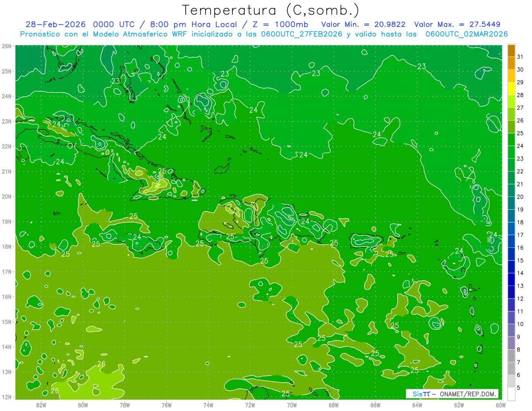Pick the orange colorbar swatch between 30 and 31
This screenshot has width=532, height=411.
pos(511,63)
